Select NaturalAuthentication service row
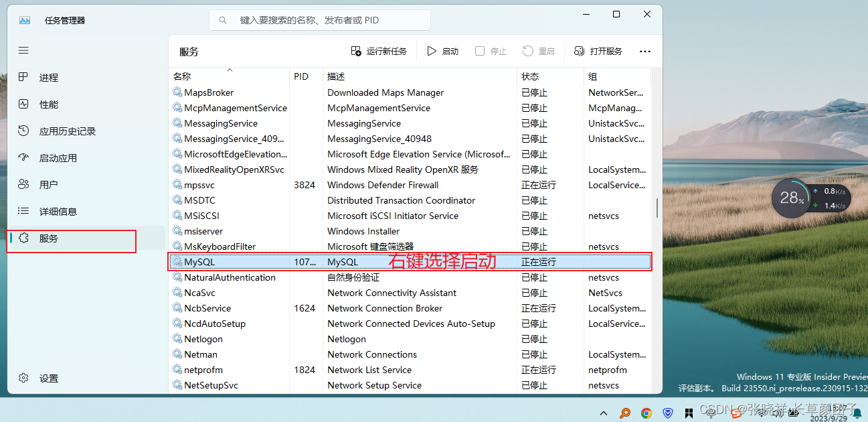The width and height of the screenshot is (868, 422). tap(410, 277)
